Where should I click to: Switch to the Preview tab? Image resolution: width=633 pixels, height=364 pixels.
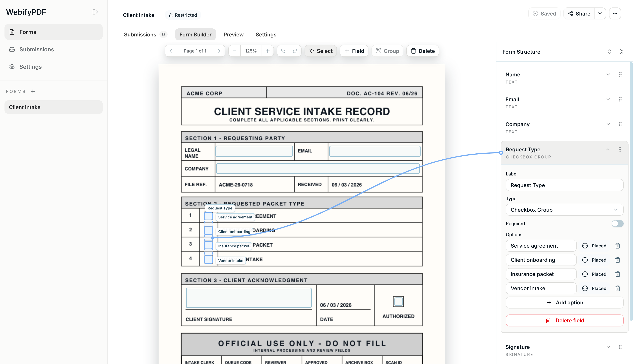(x=233, y=35)
